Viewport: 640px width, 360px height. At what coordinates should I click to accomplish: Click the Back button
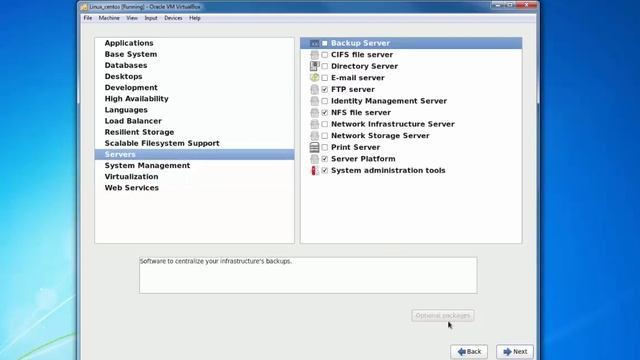pos(469,351)
